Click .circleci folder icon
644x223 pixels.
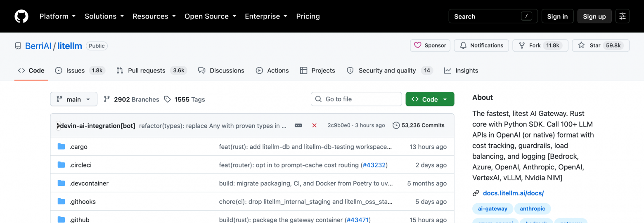pos(62,164)
